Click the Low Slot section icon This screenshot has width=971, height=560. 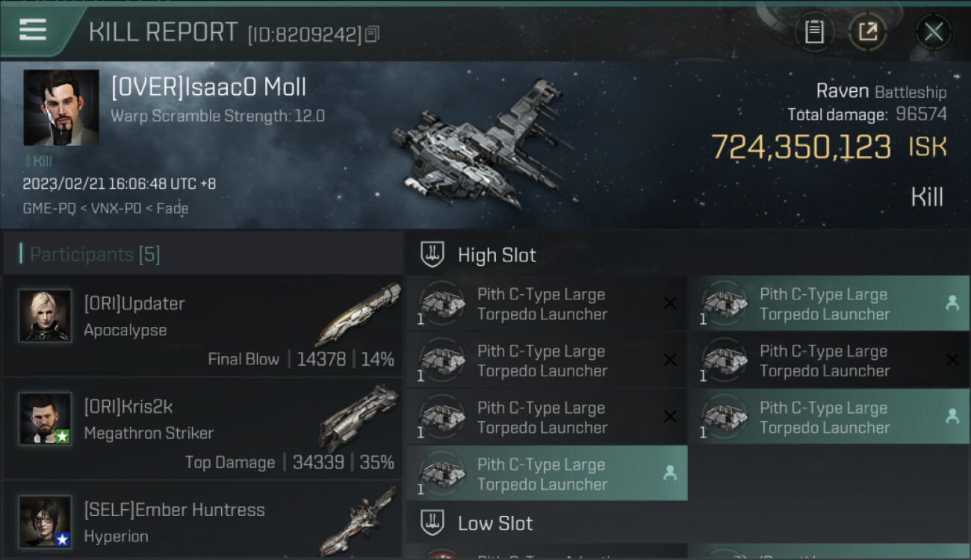(x=432, y=523)
